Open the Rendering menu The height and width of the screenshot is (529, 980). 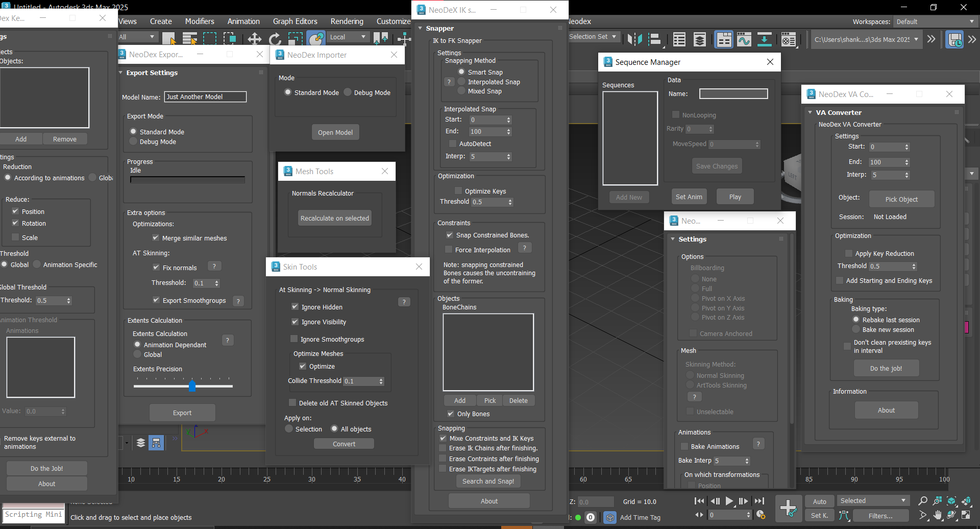point(347,21)
